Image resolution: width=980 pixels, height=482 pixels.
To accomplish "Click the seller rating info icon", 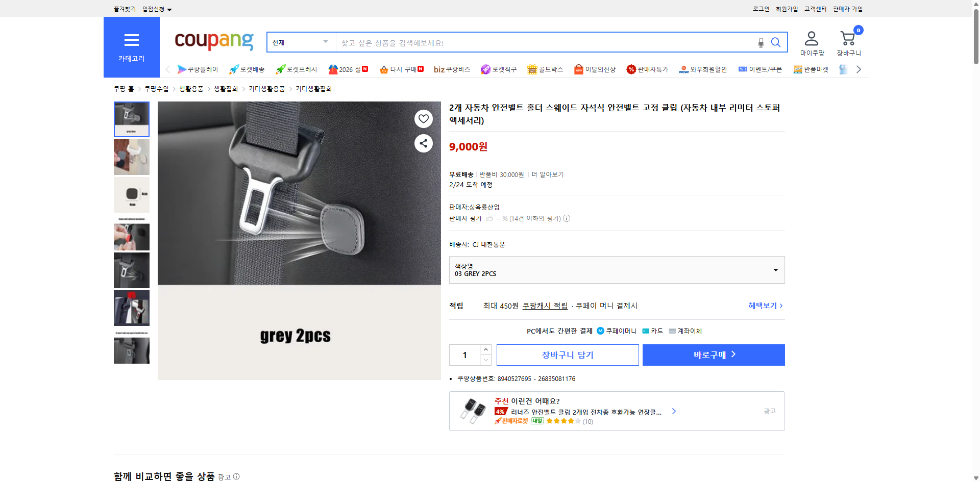I will pos(567,218).
